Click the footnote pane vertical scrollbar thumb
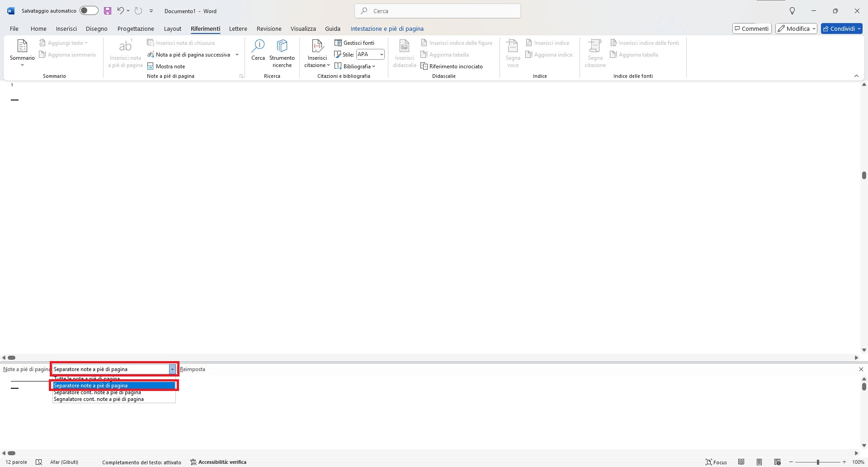The image size is (868, 467). (864, 386)
